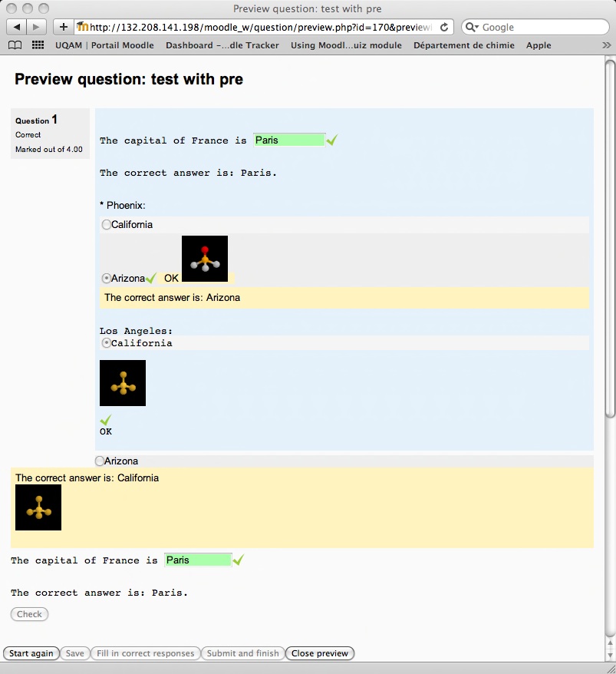Click the 'Preview question: test with pre' heading
Image resolution: width=616 pixels, height=674 pixels.
pyautogui.click(x=129, y=79)
